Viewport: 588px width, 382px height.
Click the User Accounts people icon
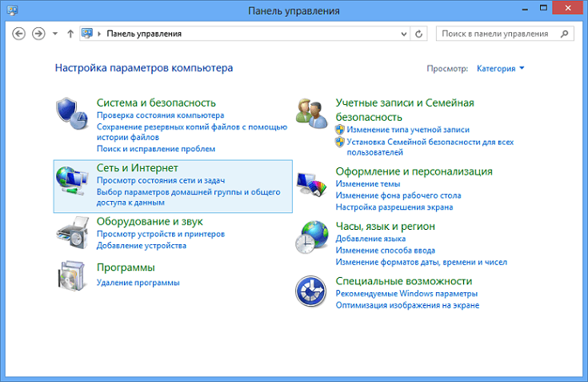[x=310, y=114]
